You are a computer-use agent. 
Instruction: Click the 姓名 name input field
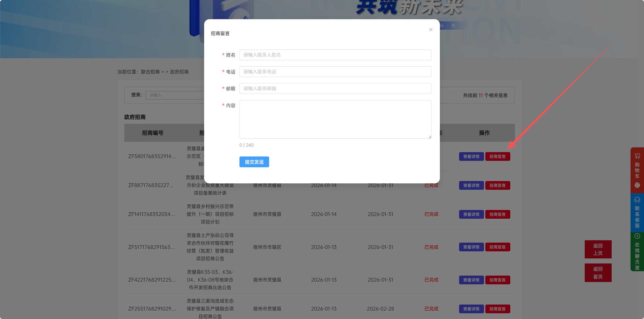pyautogui.click(x=335, y=55)
